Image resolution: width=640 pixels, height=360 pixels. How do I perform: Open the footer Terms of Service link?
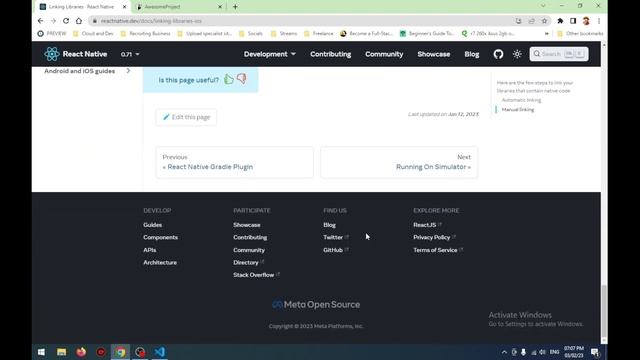point(438,250)
